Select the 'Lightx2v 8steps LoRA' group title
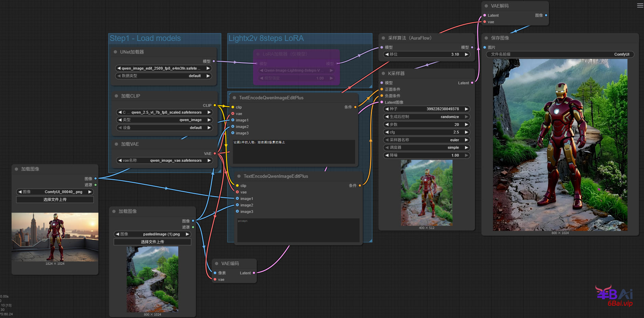 click(266, 38)
